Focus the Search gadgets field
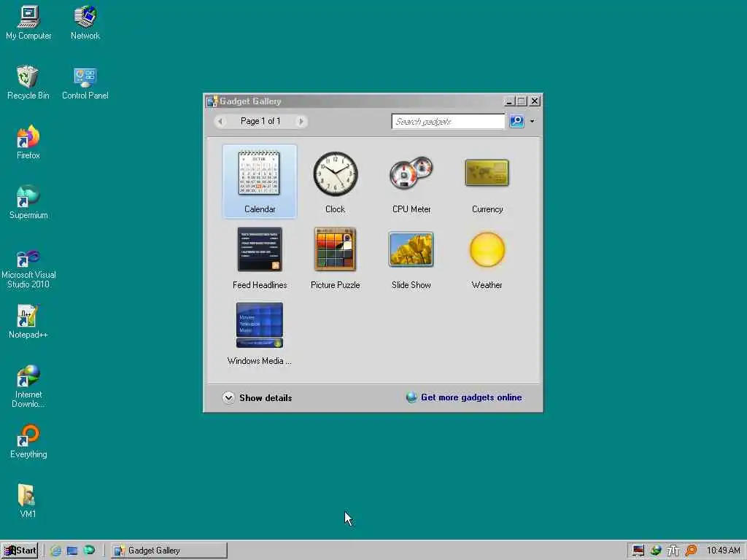 click(x=448, y=121)
